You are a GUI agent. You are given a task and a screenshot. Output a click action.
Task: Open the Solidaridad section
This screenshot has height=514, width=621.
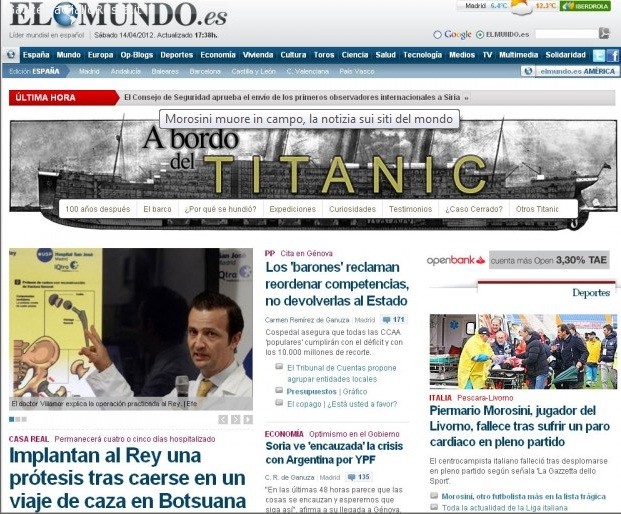566,55
